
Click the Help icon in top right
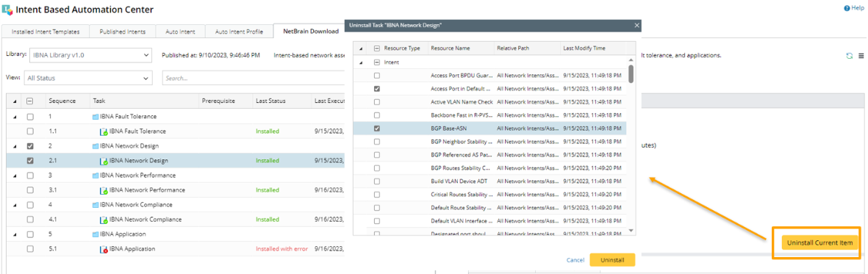[x=847, y=8]
